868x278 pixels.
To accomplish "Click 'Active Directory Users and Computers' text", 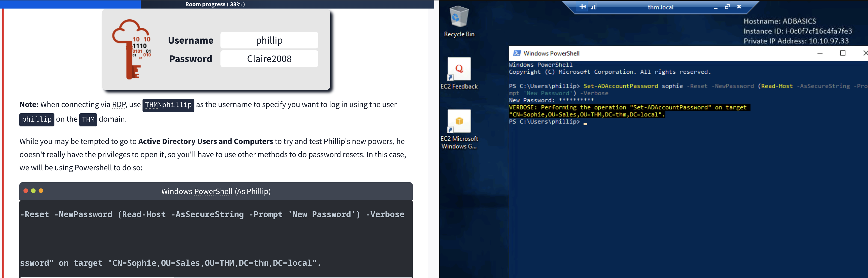I will 205,141.
